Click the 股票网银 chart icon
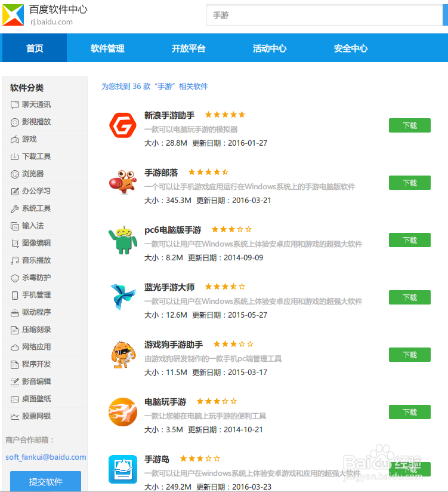 15,416
